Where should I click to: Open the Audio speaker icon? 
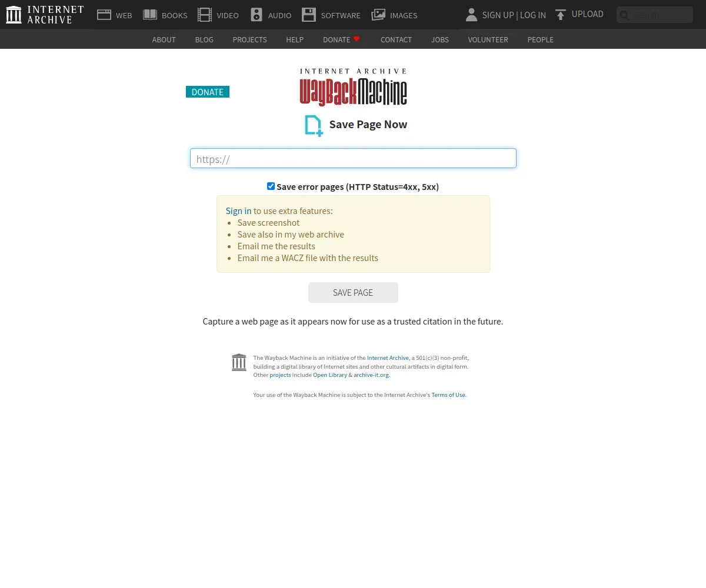coord(257,15)
